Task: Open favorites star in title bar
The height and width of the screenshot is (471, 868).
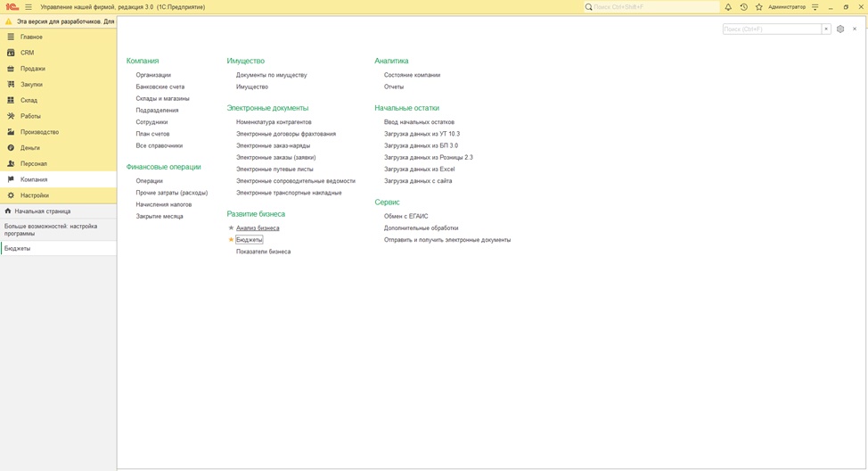Action: click(x=759, y=7)
